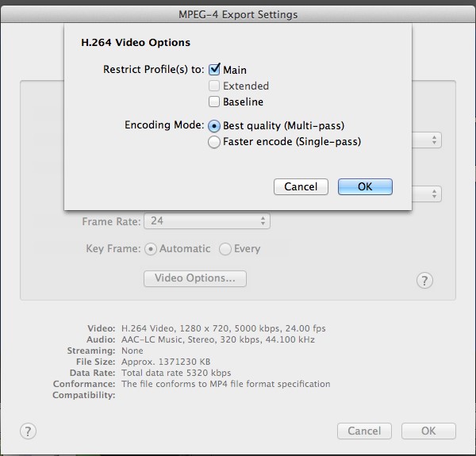Select Best quality (Multi-pass) encoding
The width and height of the screenshot is (476, 456).
[214, 126]
